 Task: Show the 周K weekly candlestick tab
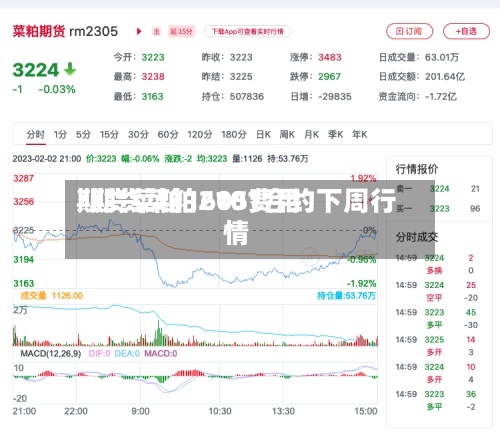[287, 134]
